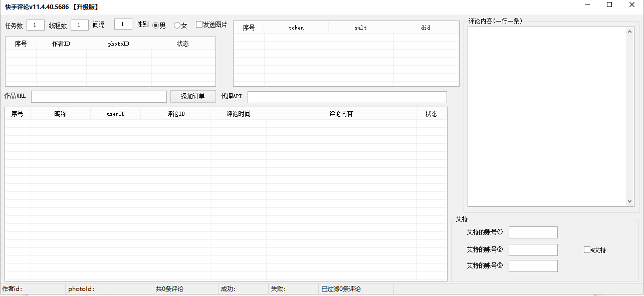Click the 间隔 value field
The image size is (644, 296).
pyautogui.click(x=123, y=24)
